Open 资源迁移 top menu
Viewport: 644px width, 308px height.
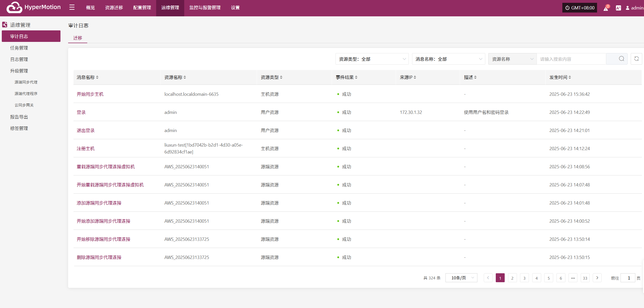point(114,8)
